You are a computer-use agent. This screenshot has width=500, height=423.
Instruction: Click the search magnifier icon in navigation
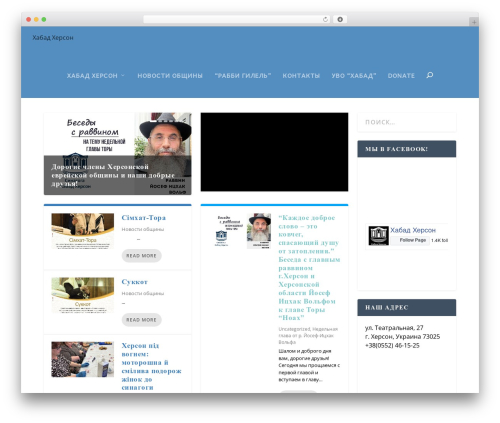pyautogui.click(x=430, y=75)
